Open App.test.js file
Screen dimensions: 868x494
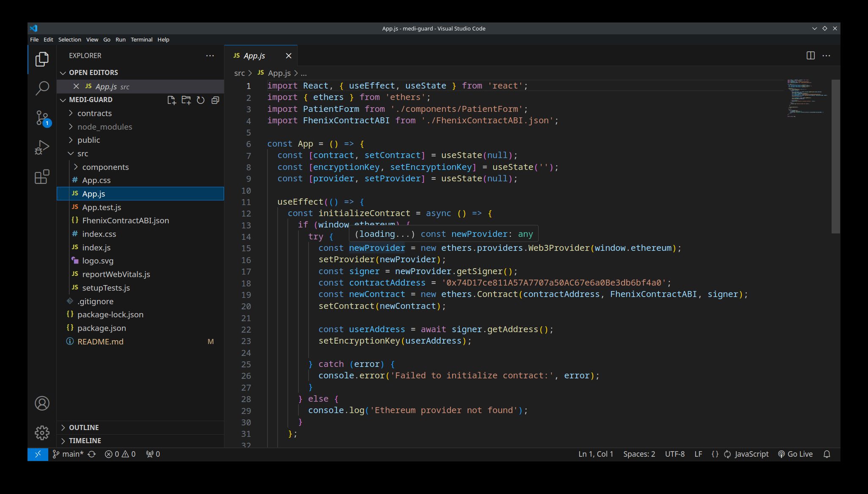(140, 207)
